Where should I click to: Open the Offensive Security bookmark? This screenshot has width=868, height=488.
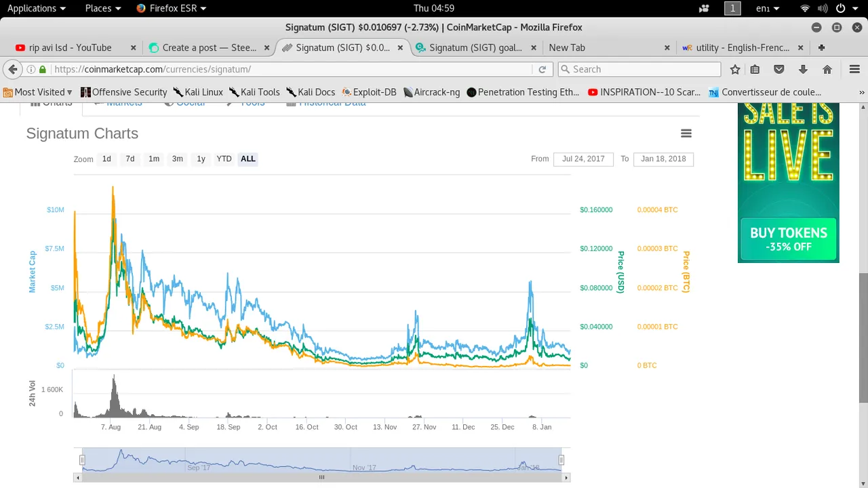124,92
